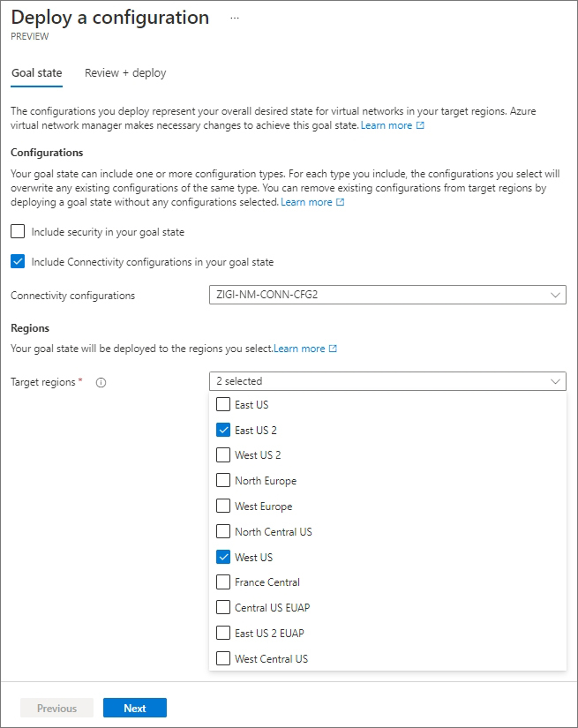Click external link icon in Configurations section
This screenshot has height=728, width=578.
[x=341, y=202]
